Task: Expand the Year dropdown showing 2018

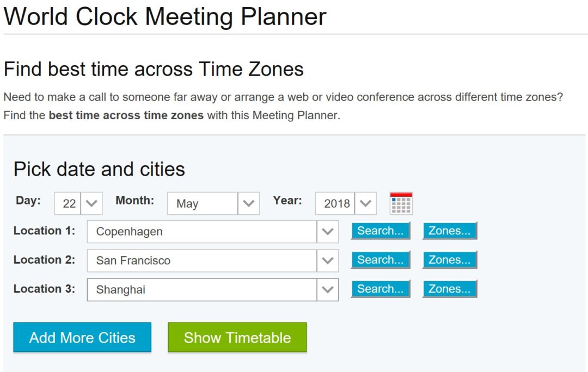Action: point(366,203)
